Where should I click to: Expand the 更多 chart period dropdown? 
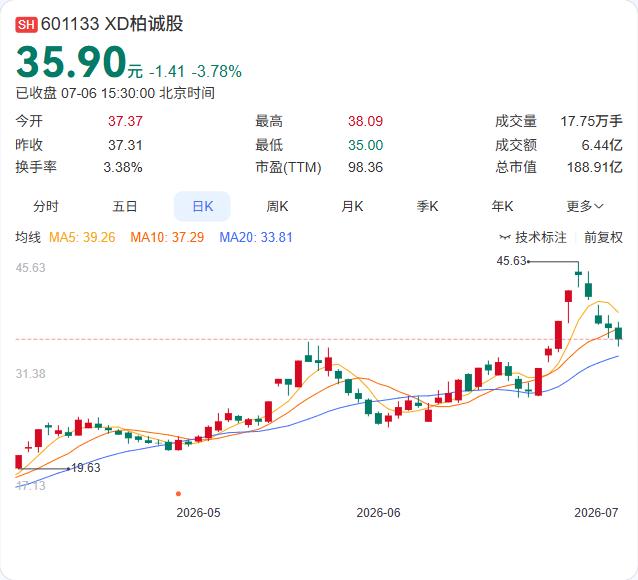point(585,206)
